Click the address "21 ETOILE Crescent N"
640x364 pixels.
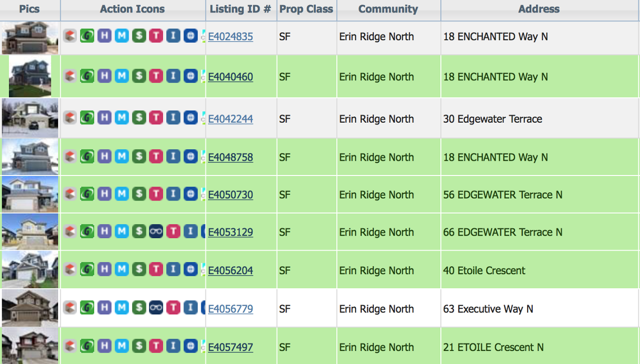pyautogui.click(x=494, y=347)
